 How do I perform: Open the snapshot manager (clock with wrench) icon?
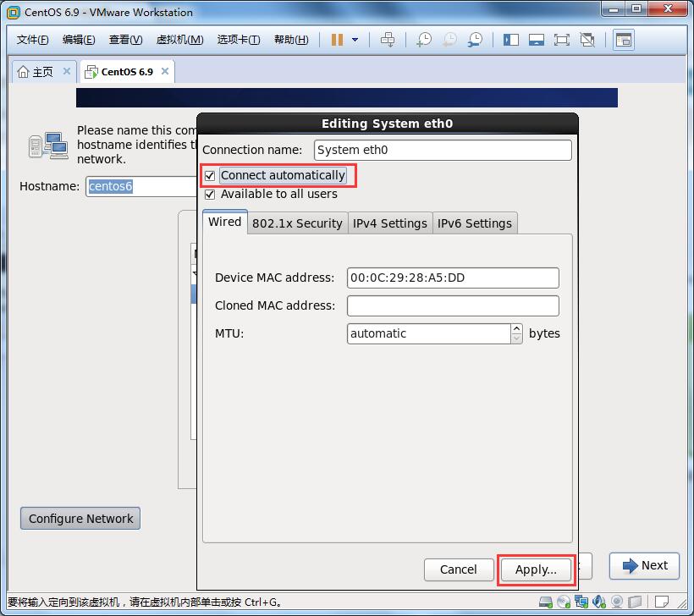click(x=475, y=40)
